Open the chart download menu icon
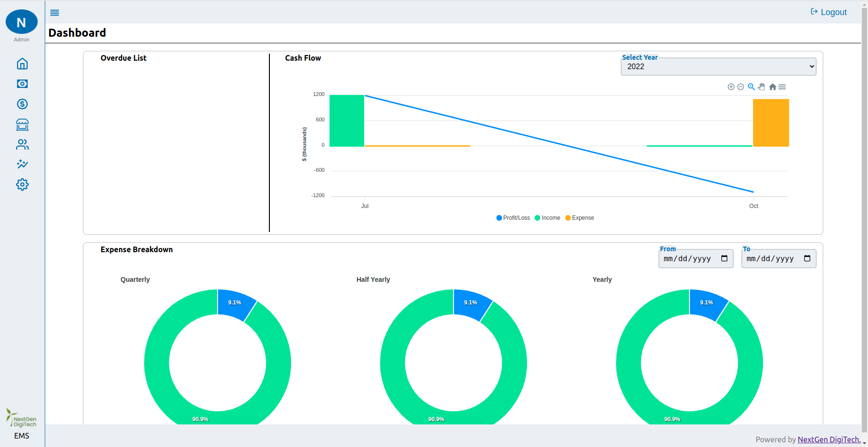Screen dimensions: 868x447 [x=782, y=87]
